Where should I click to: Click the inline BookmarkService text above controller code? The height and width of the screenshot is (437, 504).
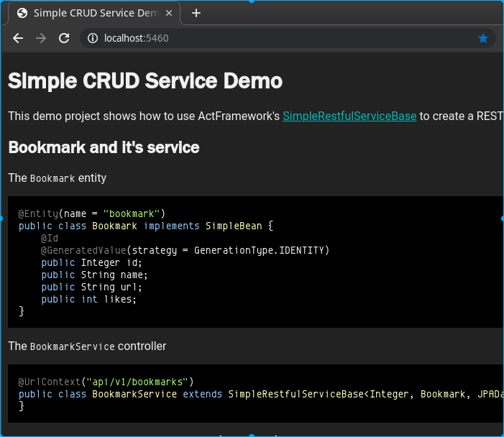(72, 346)
